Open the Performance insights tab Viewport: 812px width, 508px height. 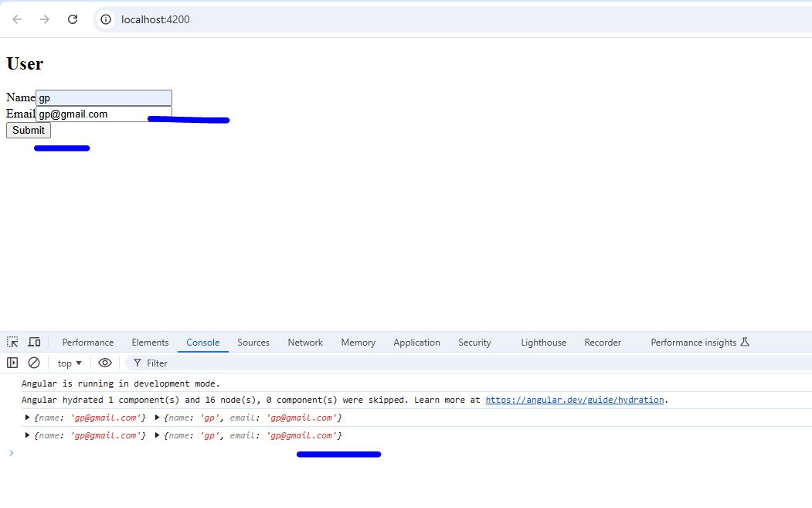pos(700,343)
